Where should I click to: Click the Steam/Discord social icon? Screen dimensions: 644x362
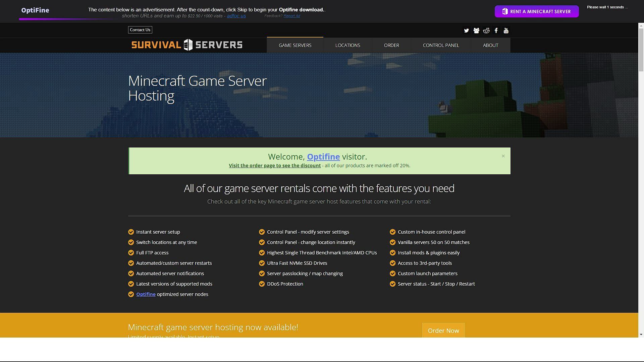click(x=476, y=31)
